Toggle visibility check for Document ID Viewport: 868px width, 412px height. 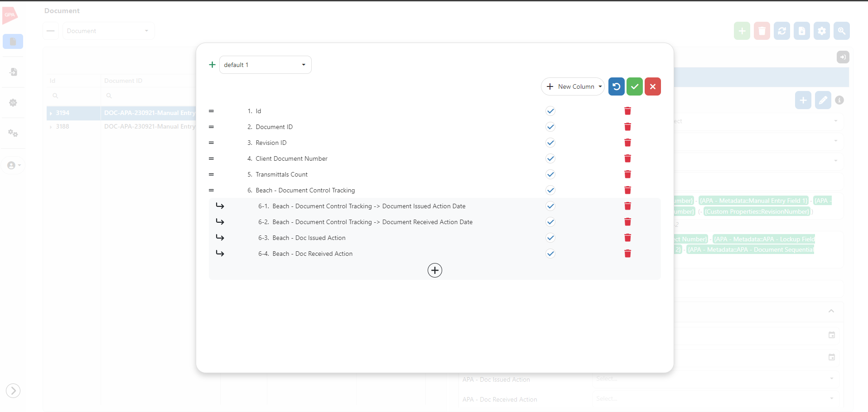pyautogui.click(x=550, y=127)
